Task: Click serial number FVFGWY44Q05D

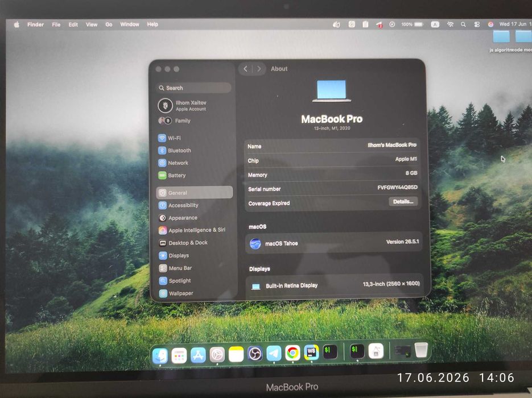Action: pyautogui.click(x=397, y=188)
